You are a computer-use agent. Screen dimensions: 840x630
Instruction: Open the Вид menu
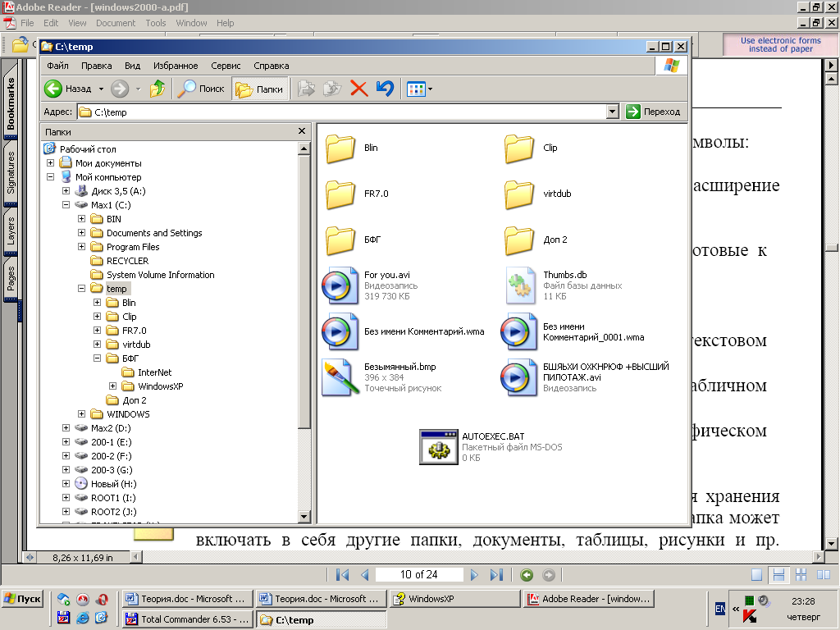pos(132,66)
